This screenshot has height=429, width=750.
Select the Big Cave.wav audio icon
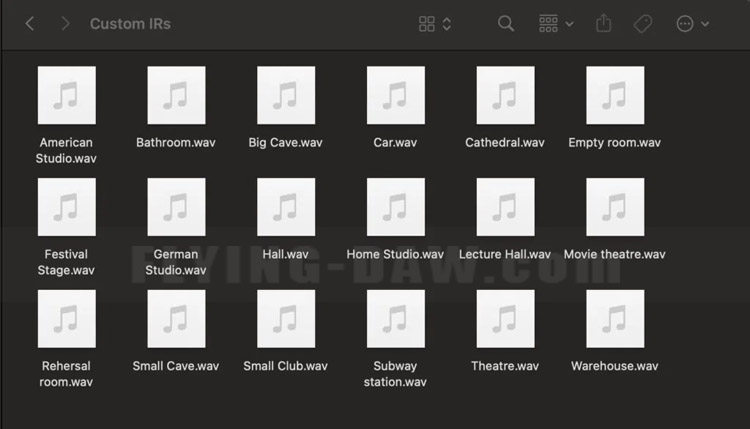pos(286,95)
